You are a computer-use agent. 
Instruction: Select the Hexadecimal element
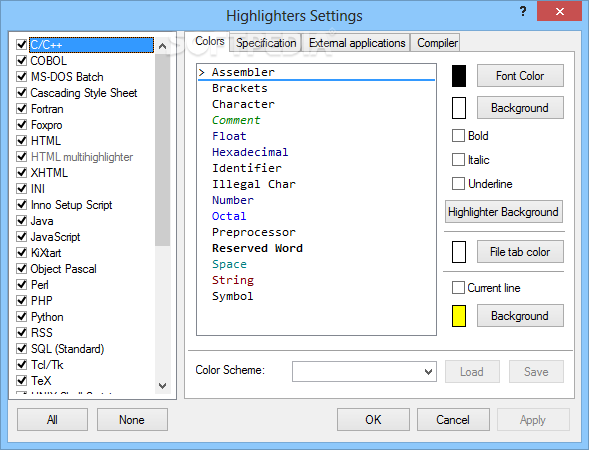(250, 152)
